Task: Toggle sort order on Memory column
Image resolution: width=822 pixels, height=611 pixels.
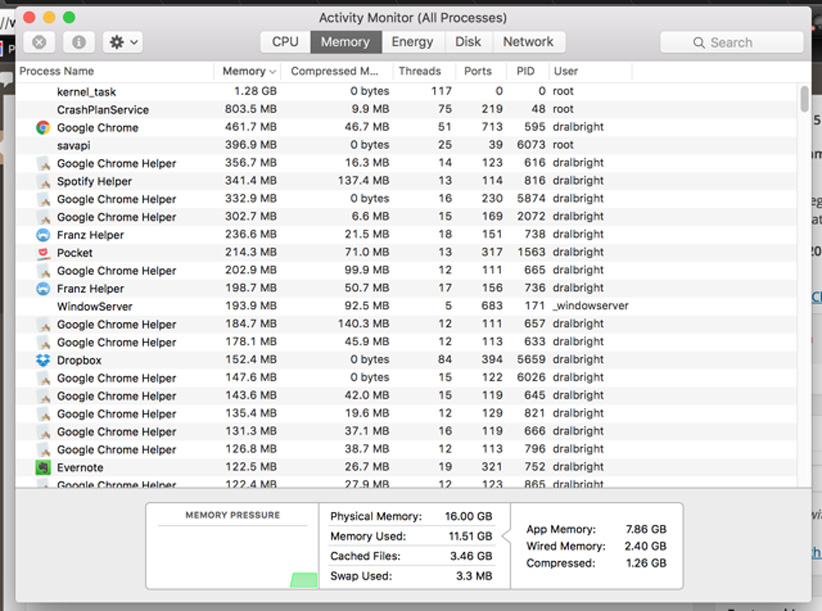Action: [x=249, y=71]
